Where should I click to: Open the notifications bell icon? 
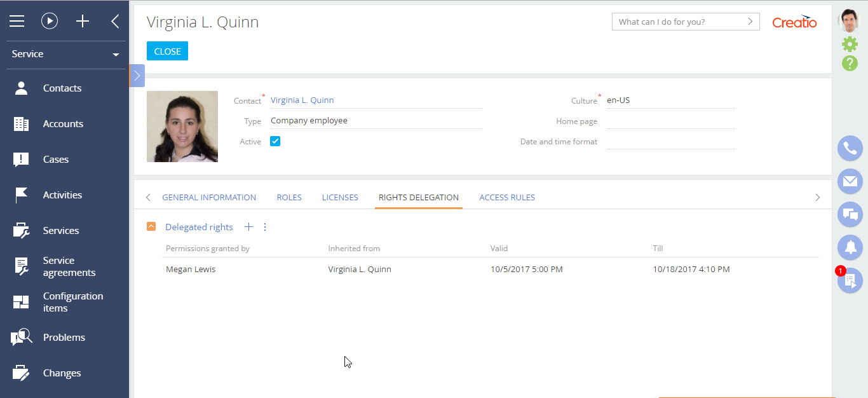[850, 247]
